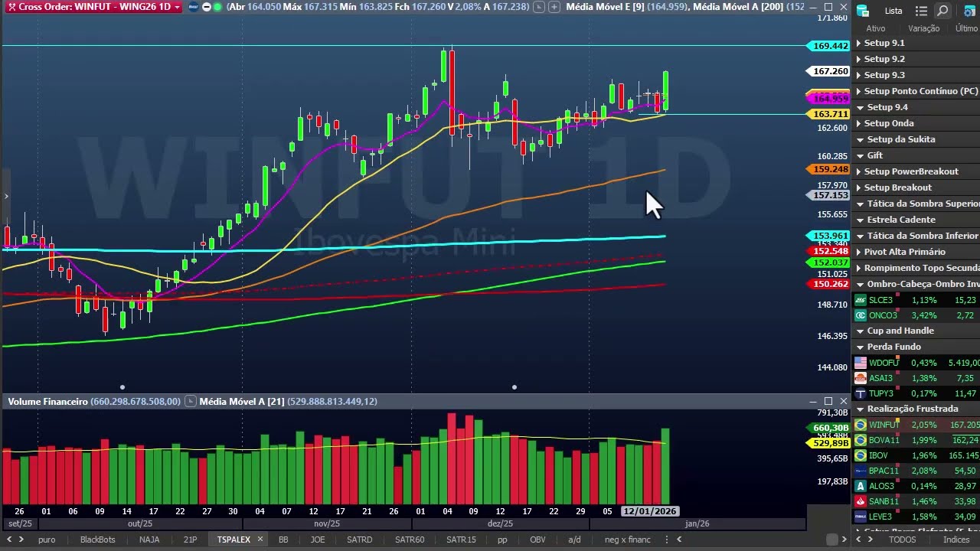Switch to the NAJA chart tab
Viewport: 980px width, 551px height.
click(149, 540)
